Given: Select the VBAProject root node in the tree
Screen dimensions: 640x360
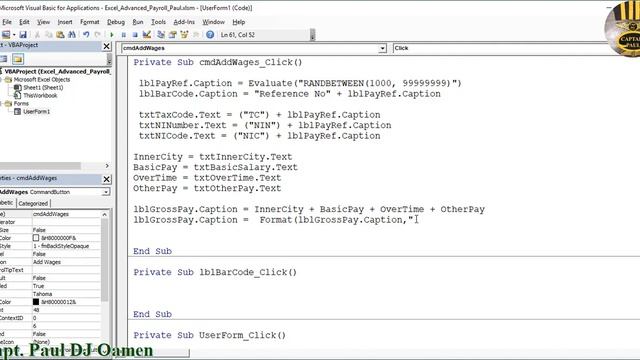Looking at the screenshot, I should point(57,71).
